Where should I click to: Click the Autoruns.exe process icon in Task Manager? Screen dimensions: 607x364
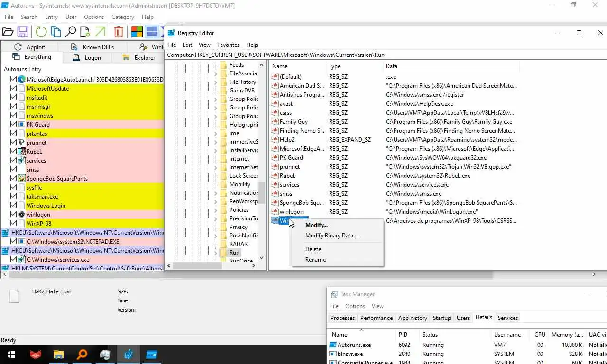pos(333,345)
